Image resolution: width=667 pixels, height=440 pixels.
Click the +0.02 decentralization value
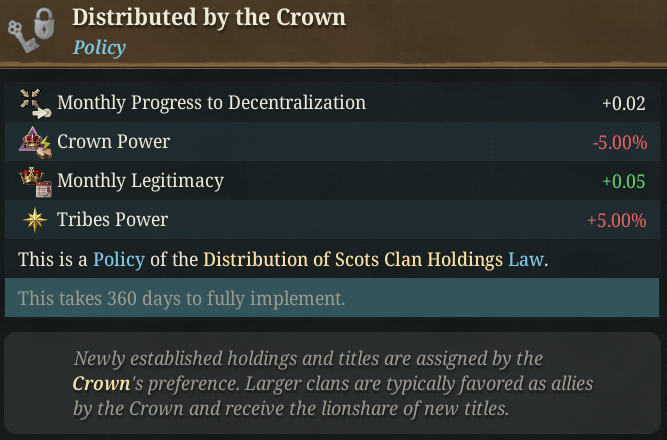tap(624, 103)
